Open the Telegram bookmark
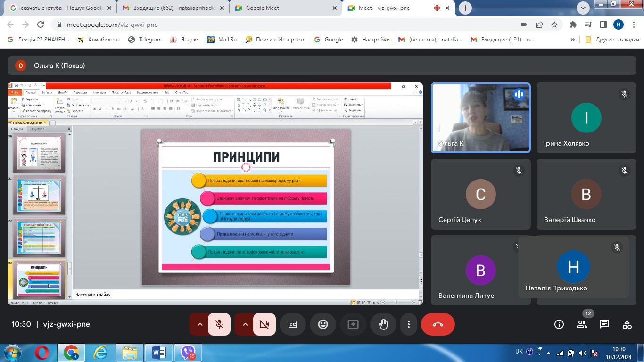This screenshot has width=644, height=362. (145, 40)
